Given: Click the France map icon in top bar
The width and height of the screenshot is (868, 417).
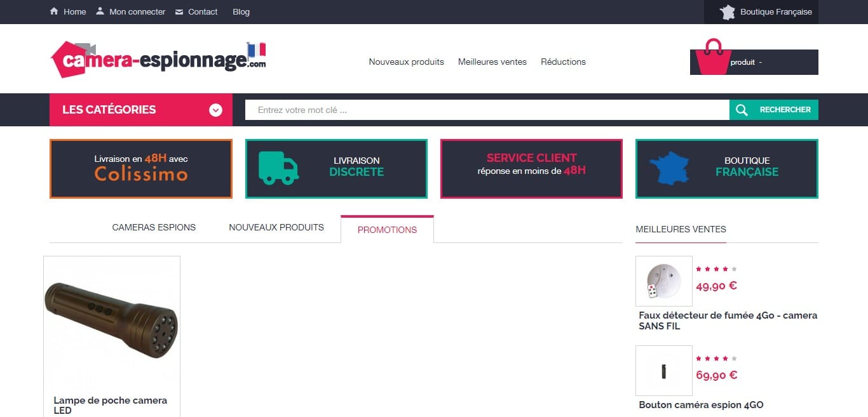Looking at the screenshot, I should [728, 12].
